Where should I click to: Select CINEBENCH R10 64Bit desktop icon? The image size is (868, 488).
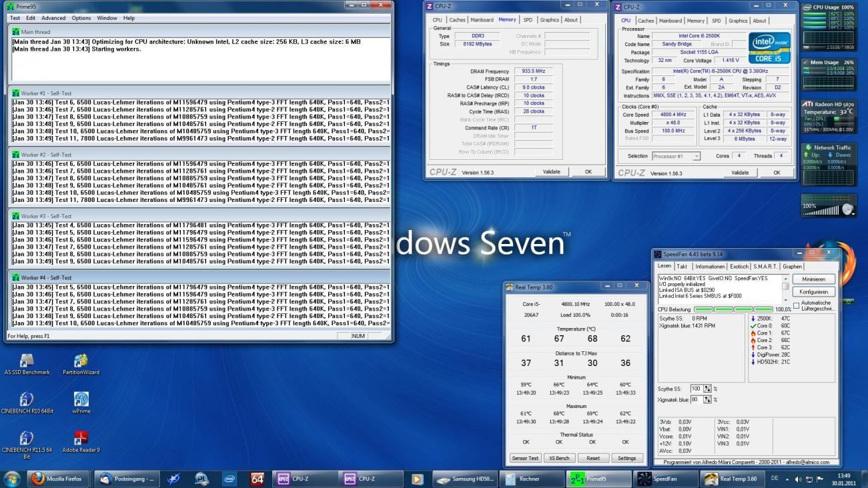pos(27,403)
